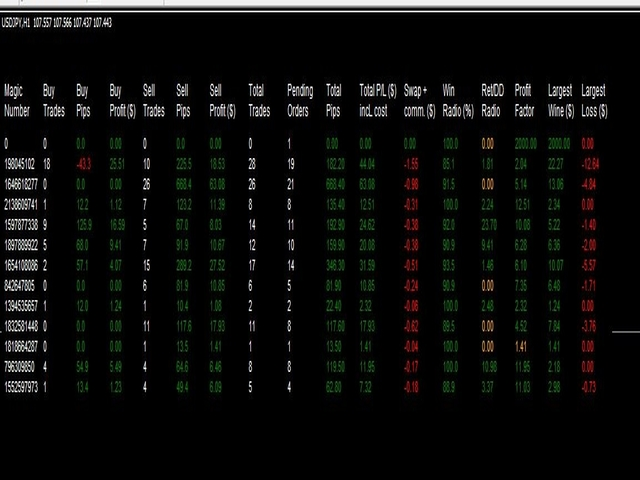Click the 13.06 largest win value

click(x=556, y=184)
